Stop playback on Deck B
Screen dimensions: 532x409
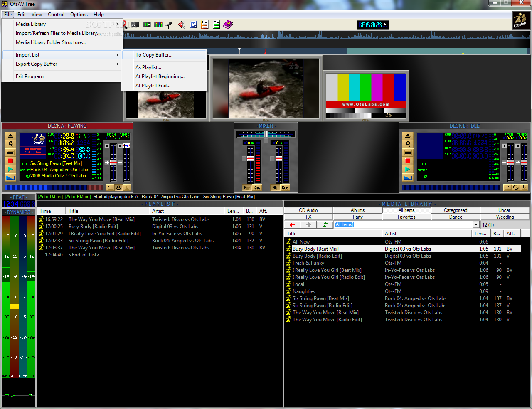click(408, 161)
